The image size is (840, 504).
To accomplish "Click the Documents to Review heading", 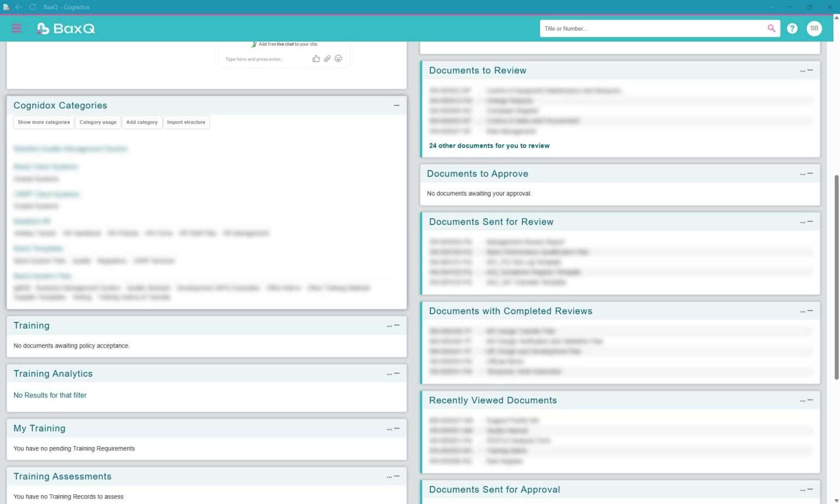I will pos(477,71).
